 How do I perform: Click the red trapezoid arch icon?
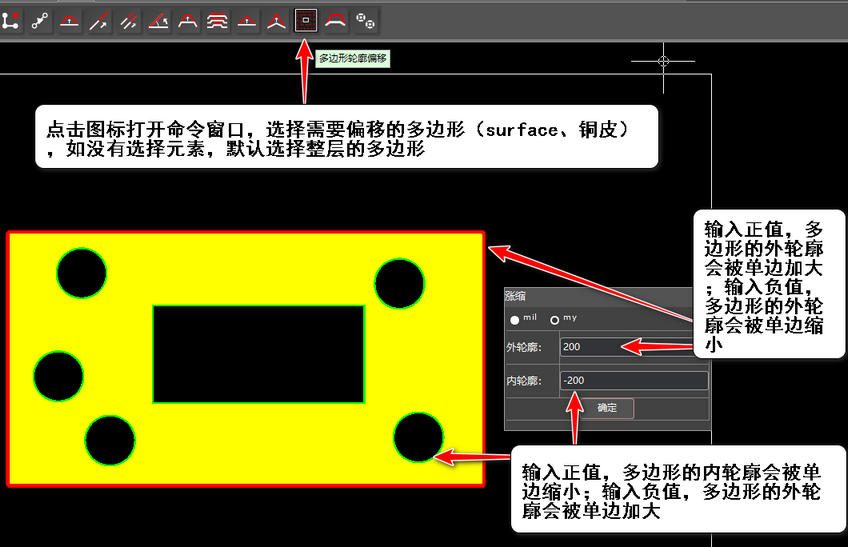[x=336, y=21]
